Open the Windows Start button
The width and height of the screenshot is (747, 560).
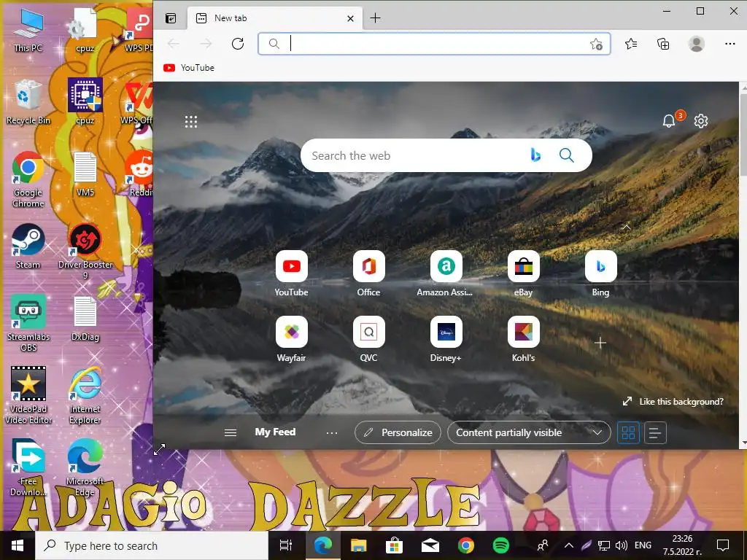[x=18, y=545]
